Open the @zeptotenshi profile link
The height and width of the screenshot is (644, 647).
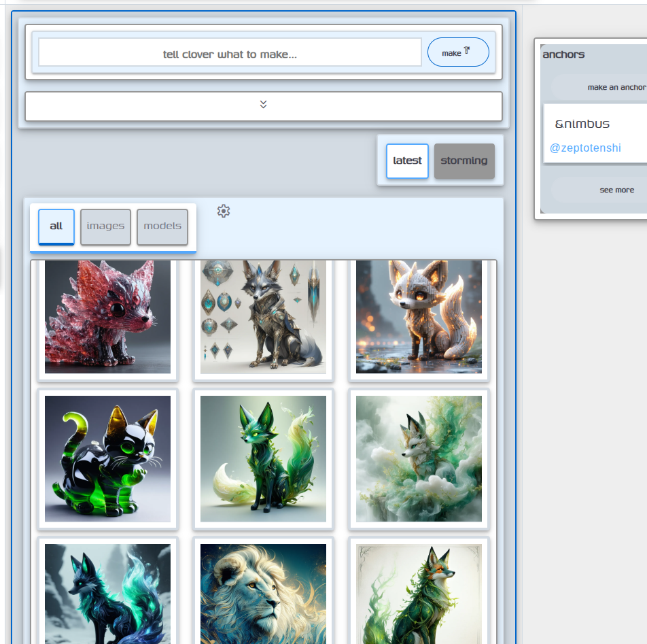coord(585,148)
